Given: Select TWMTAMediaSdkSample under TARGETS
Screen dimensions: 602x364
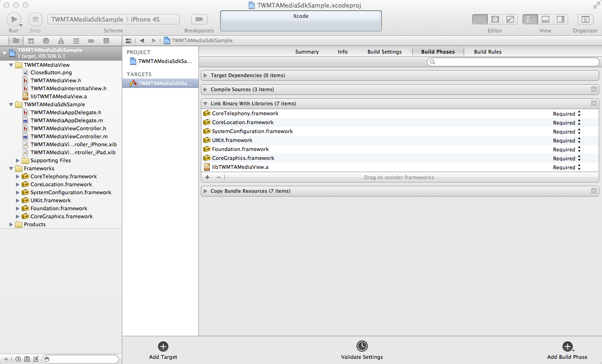Looking at the screenshot, I should [160, 83].
